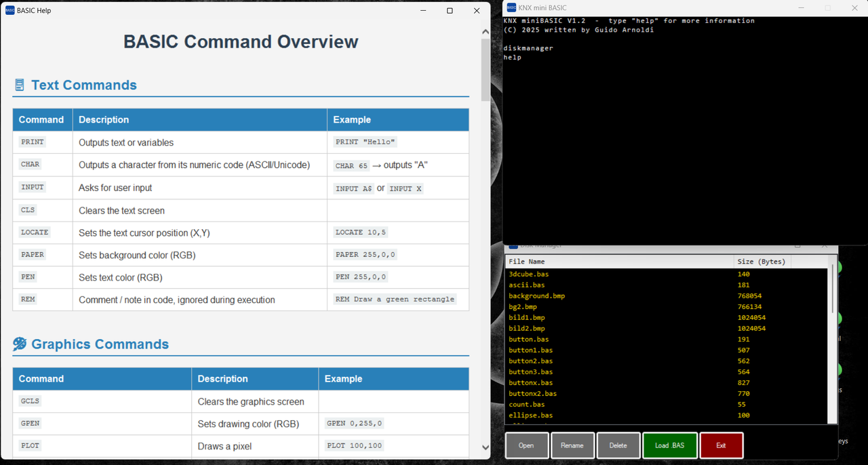868x465 pixels.
Task: Click the red Exit button
Action: click(x=721, y=445)
